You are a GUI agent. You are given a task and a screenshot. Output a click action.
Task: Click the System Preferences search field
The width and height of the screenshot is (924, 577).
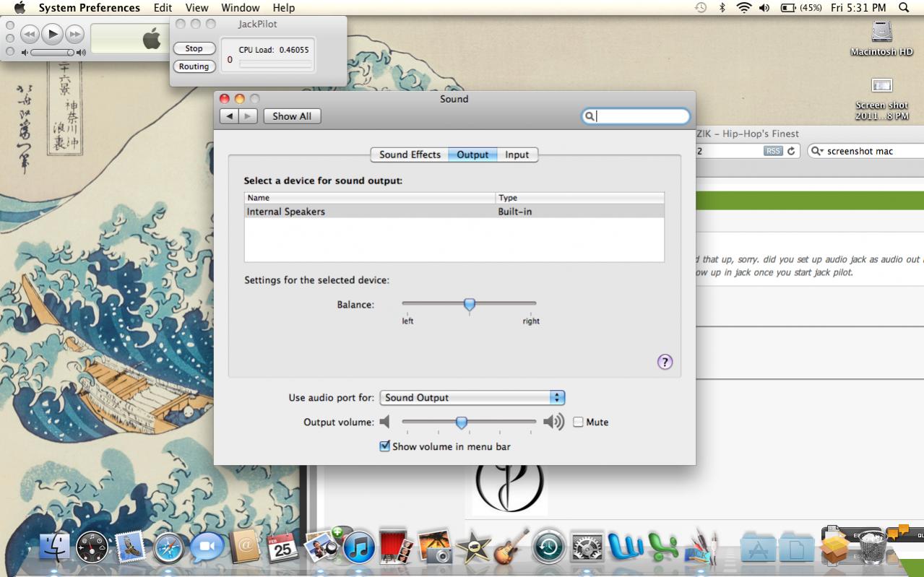tap(636, 116)
